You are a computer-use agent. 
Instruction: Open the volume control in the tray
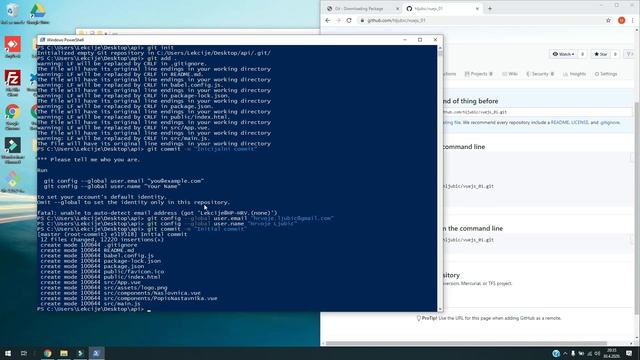[597, 353]
